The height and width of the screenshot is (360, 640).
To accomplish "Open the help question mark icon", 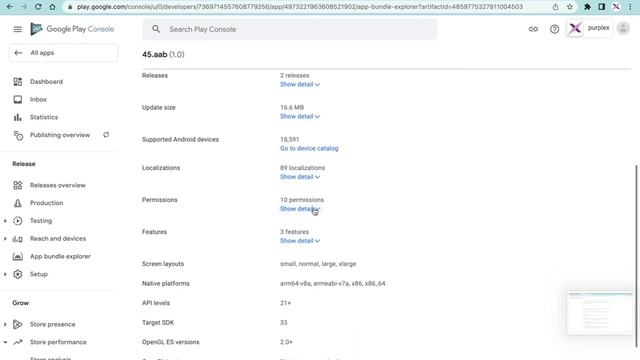I will click(x=554, y=29).
